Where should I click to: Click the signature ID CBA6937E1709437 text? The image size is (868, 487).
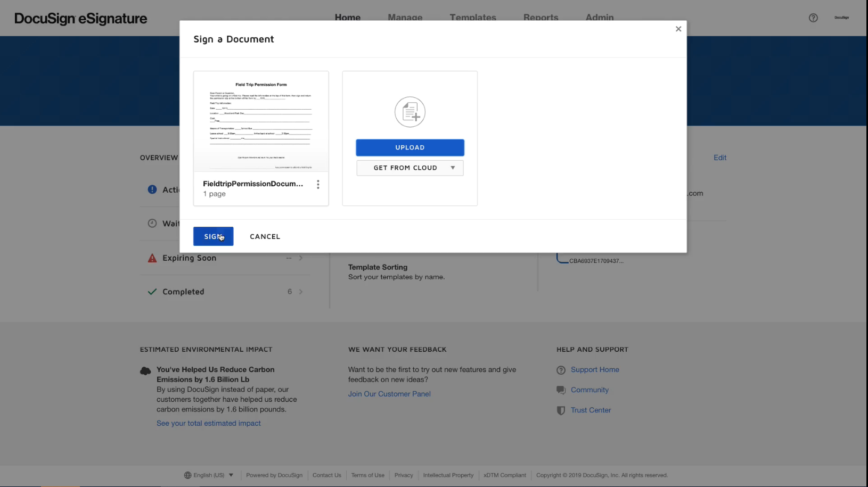[x=596, y=261]
